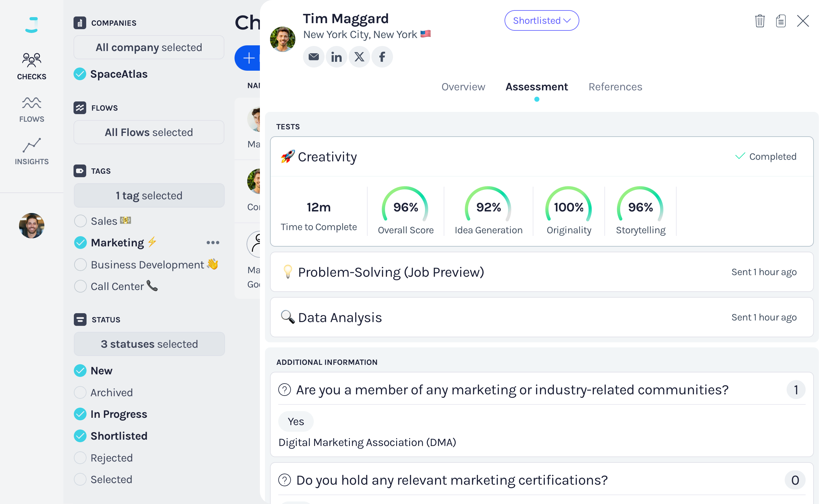Open Tim Maggard's Facebook profile
824x504 pixels.
pos(382,56)
